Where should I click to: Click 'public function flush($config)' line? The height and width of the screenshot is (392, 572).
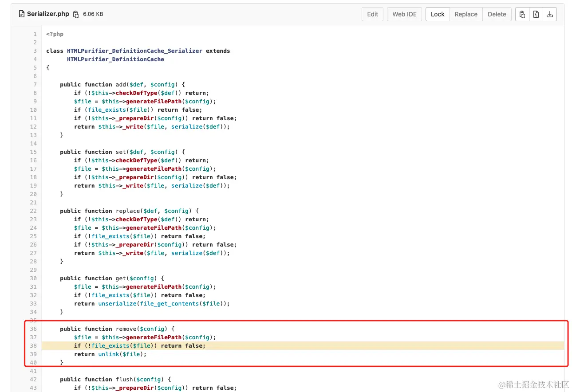(115, 380)
